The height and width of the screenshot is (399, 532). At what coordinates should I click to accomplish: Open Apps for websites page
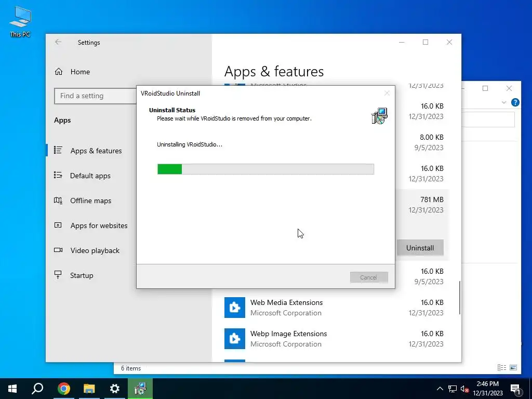click(x=99, y=225)
